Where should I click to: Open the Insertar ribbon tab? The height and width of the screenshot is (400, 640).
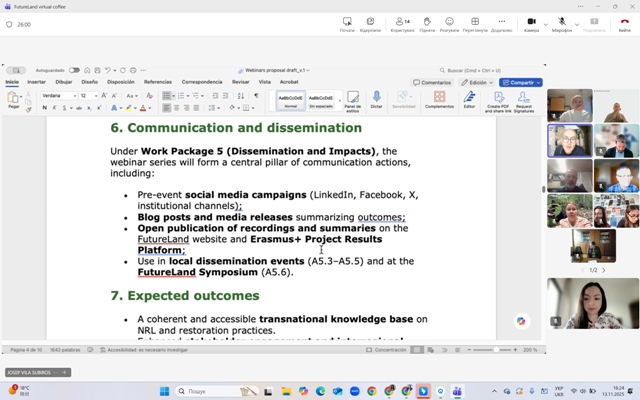click(36, 82)
